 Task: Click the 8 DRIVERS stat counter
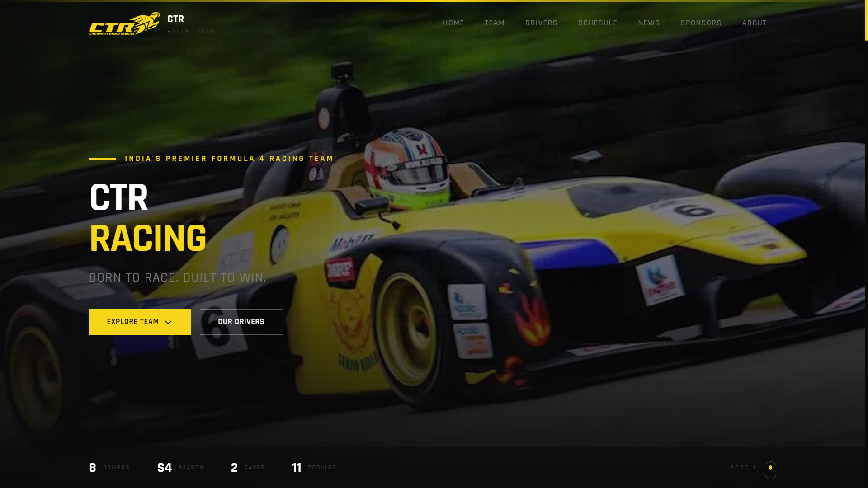pos(108,468)
